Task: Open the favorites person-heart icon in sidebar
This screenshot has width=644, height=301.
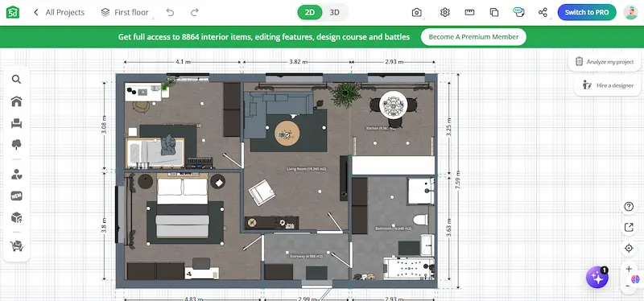Action: 16,174
